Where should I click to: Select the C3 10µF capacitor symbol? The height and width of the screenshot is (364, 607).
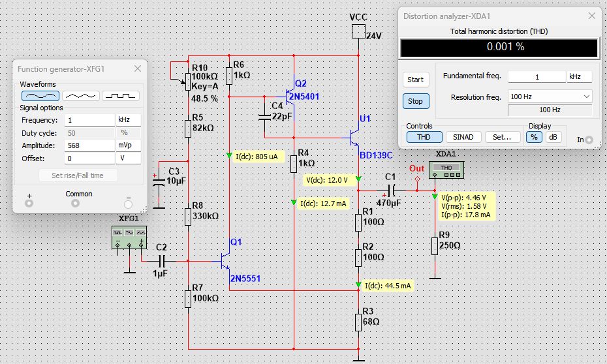click(159, 183)
